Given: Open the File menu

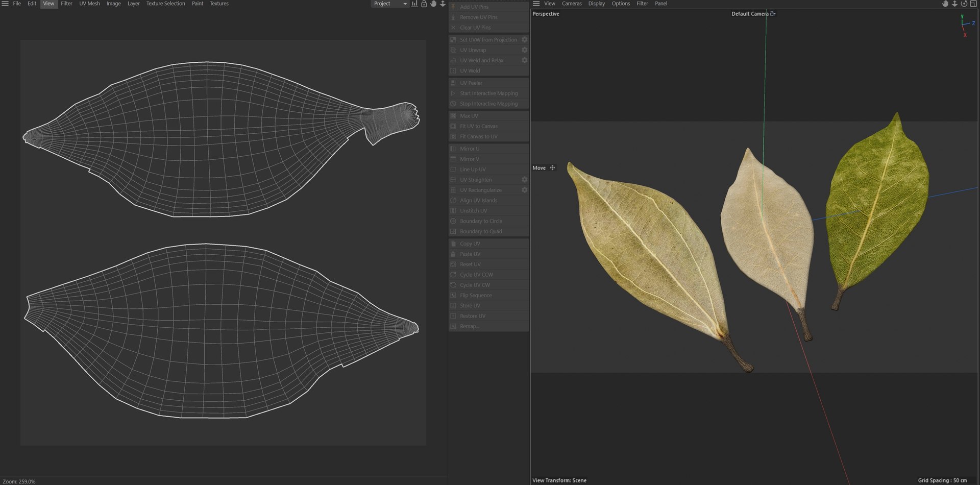Looking at the screenshot, I should (x=17, y=4).
